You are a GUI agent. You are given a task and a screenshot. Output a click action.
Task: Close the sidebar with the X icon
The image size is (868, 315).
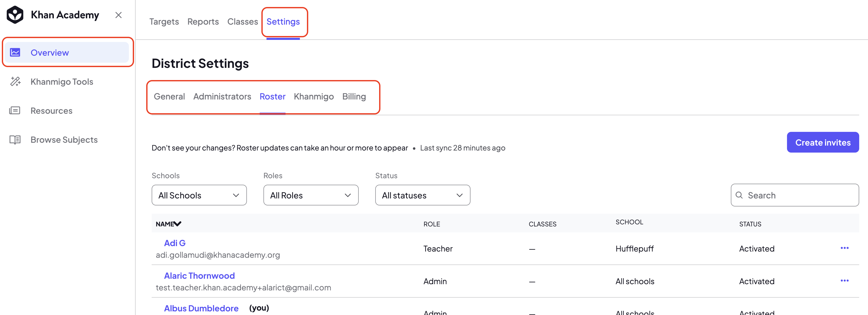118,15
